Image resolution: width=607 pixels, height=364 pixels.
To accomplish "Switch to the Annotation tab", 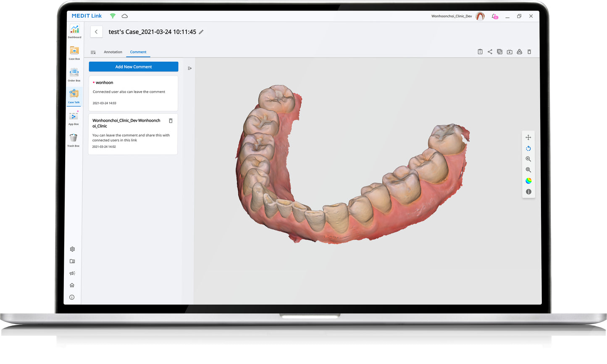I will click(x=113, y=52).
